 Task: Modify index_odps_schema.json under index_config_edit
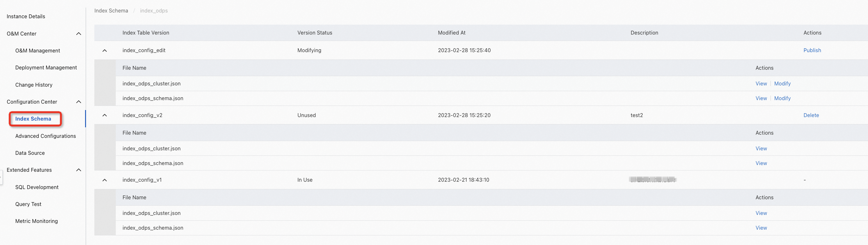(782, 99)
